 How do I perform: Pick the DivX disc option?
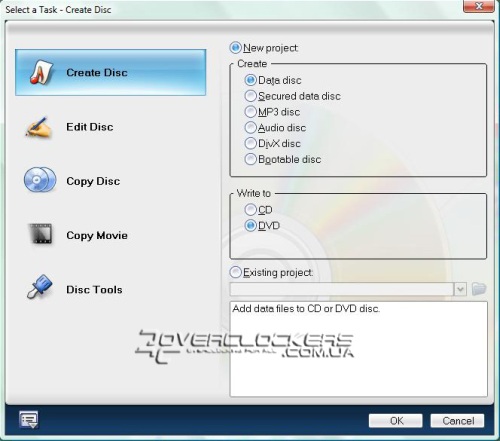(250, 143)
